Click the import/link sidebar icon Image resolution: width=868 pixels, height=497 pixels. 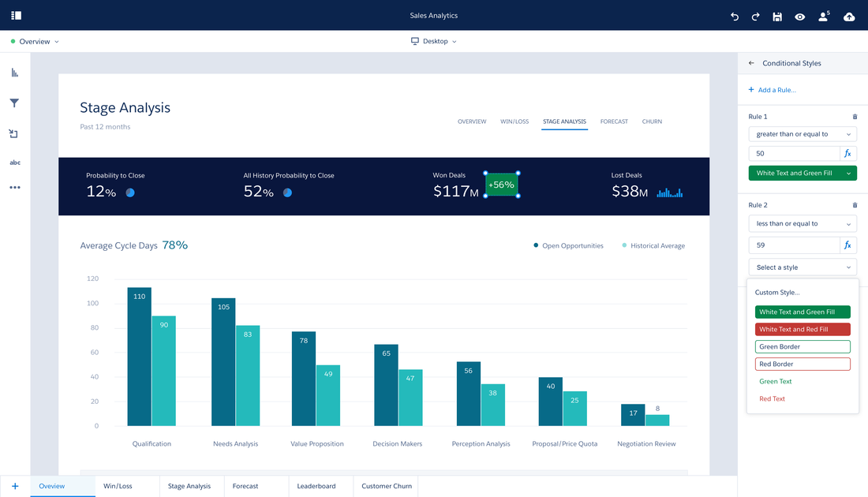14,133
